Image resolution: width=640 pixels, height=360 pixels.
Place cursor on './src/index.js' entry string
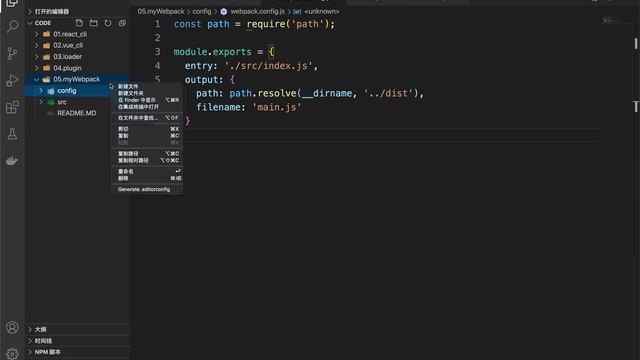coord(268,65)
